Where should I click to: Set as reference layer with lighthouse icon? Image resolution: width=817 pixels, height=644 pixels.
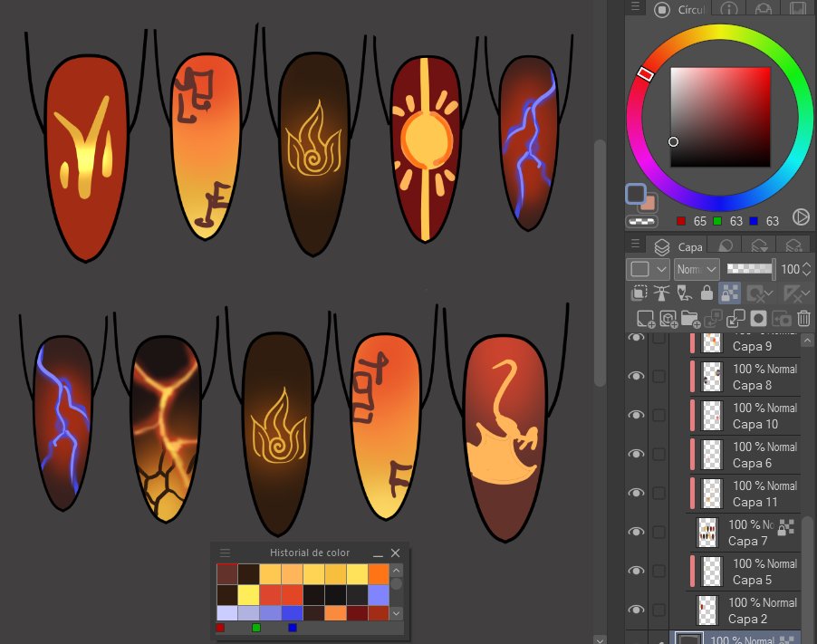coord(662,293)
